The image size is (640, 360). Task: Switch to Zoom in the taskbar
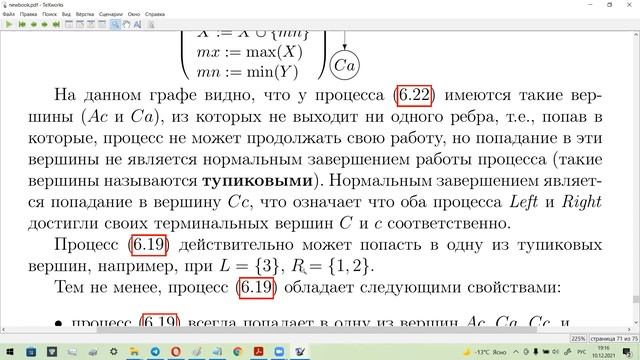point(279,351)
